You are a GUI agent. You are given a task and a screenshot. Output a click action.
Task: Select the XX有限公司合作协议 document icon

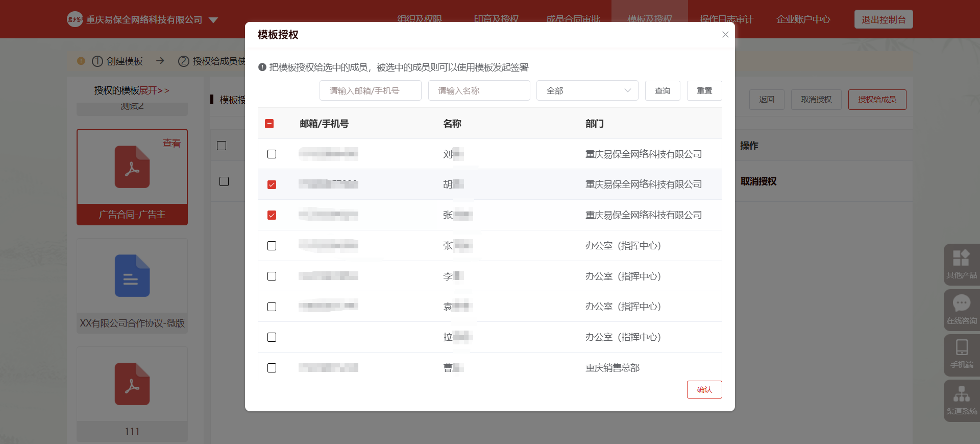132,276
